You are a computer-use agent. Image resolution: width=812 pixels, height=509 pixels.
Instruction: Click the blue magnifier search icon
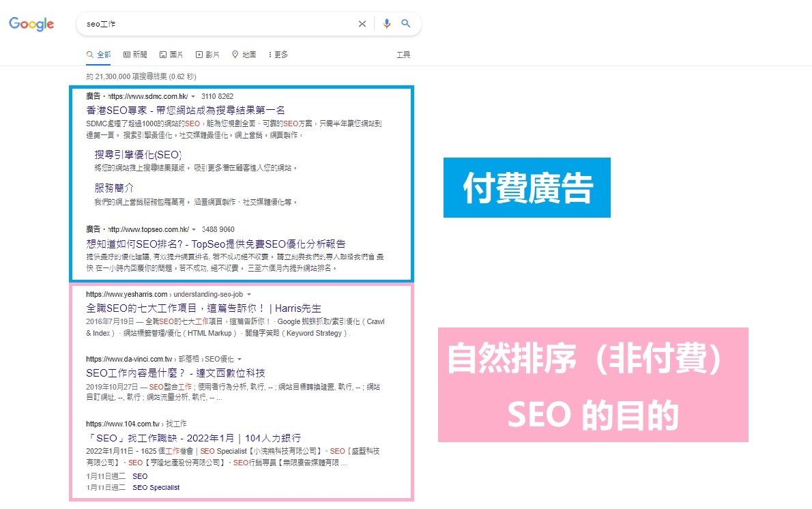406,24
